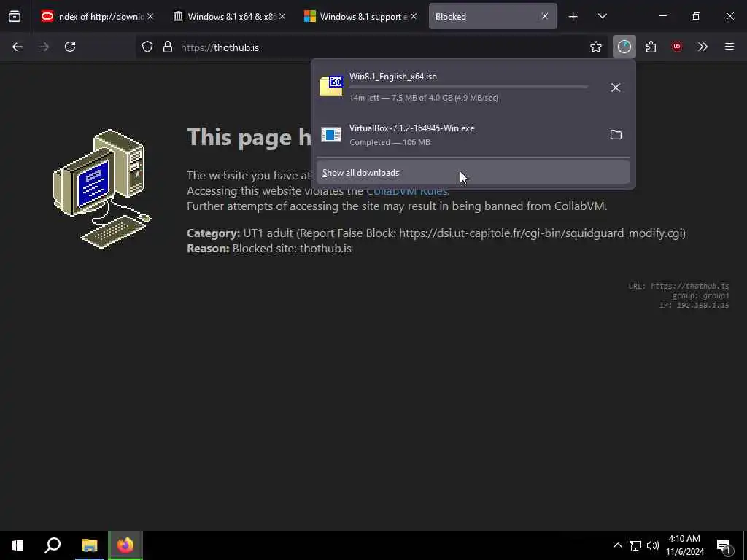Click Show all downloads
The image size is (747, 560).
(x=473, y=172)
